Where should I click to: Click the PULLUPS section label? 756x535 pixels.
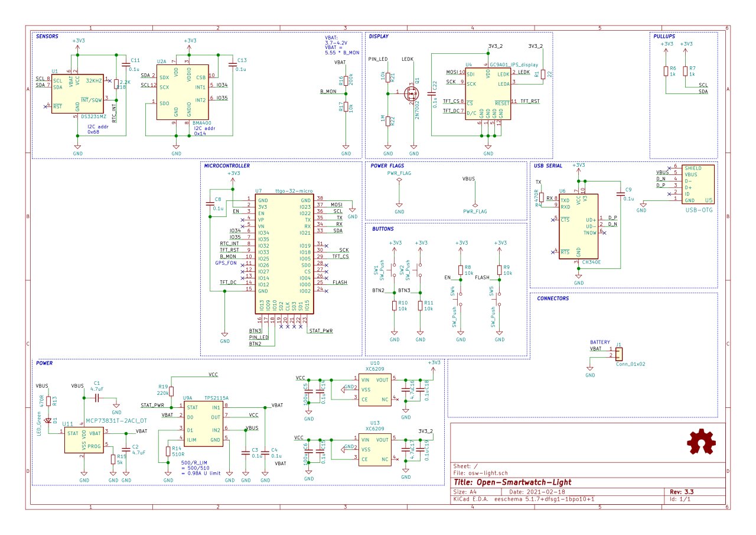pyautogui.click(x=664, y=36)
